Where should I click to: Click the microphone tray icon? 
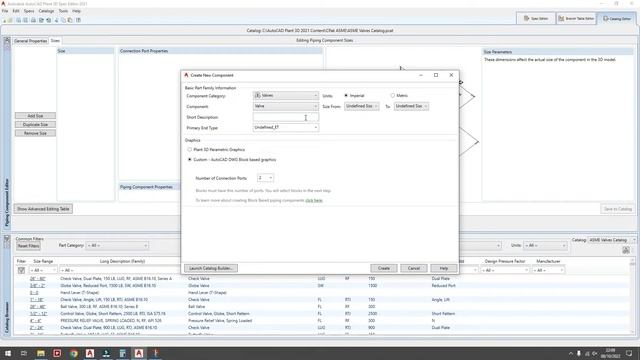pos(579,353)
